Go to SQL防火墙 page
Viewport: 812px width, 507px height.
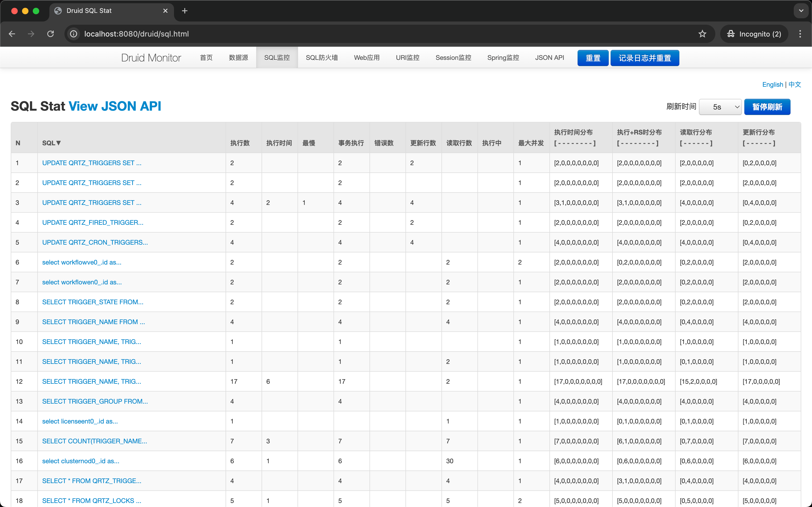pos(322,58)
